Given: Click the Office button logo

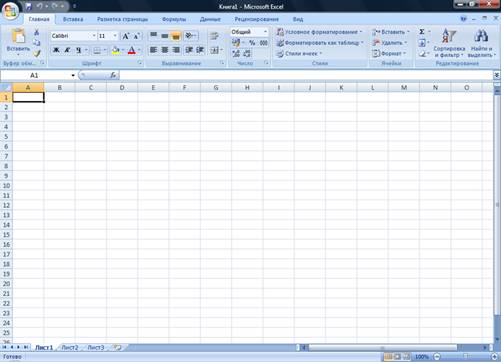Looking at the screenshot, I should click(x=10, y=11).
